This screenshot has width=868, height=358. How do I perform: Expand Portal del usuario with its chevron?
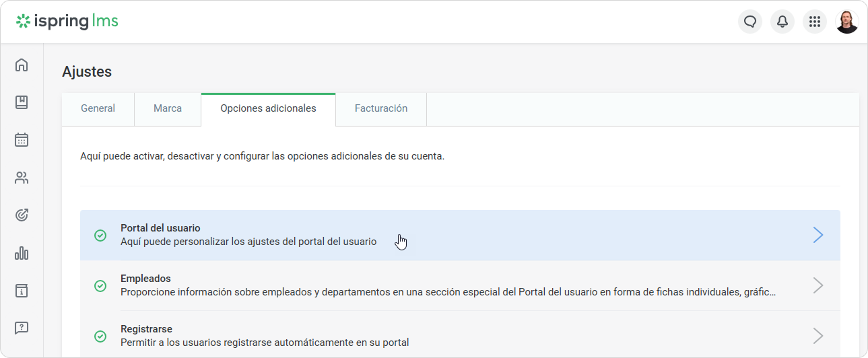pyautogui.click(x=817, y=235)
